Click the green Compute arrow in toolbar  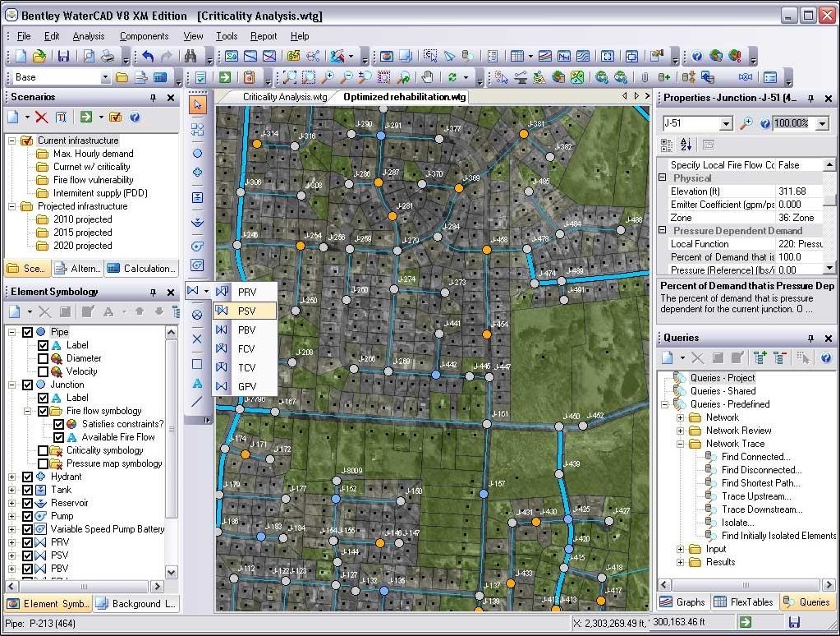(x=224, y=77)
